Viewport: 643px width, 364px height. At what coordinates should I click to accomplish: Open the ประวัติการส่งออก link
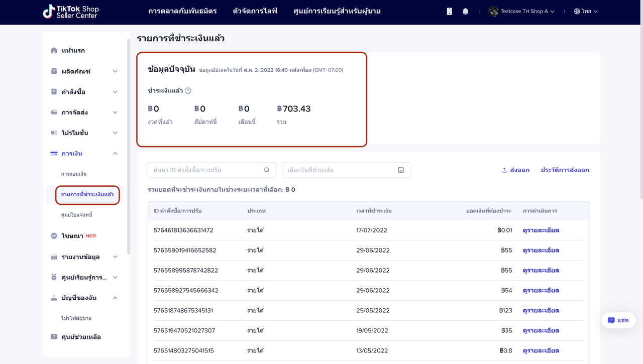click(x=565, y=170)
